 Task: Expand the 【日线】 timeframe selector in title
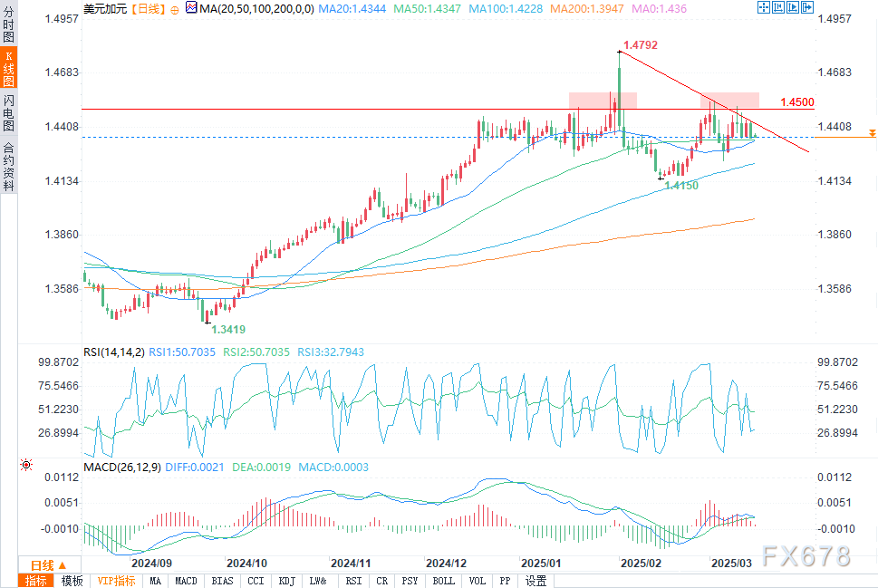[147, 8]
